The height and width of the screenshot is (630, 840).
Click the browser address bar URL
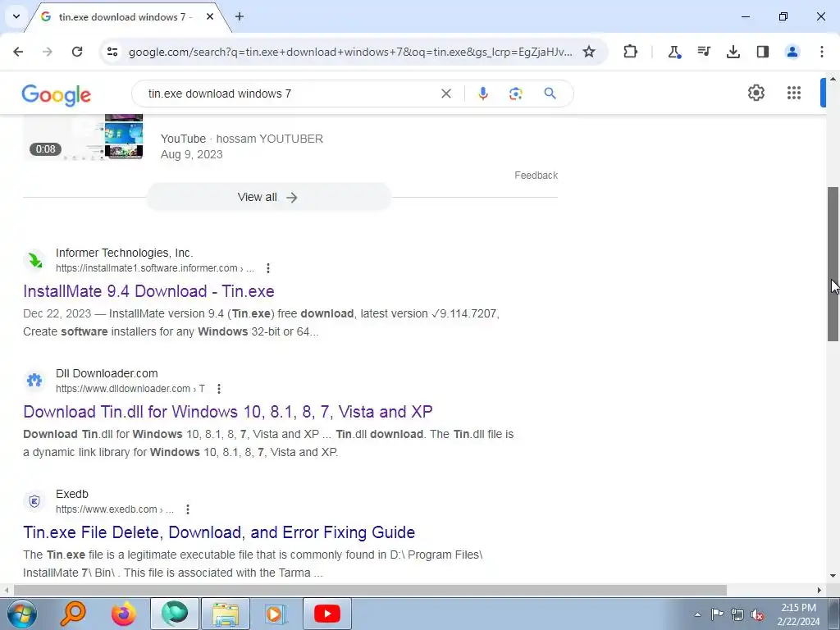pyautogui.click(x=350, y=52)
